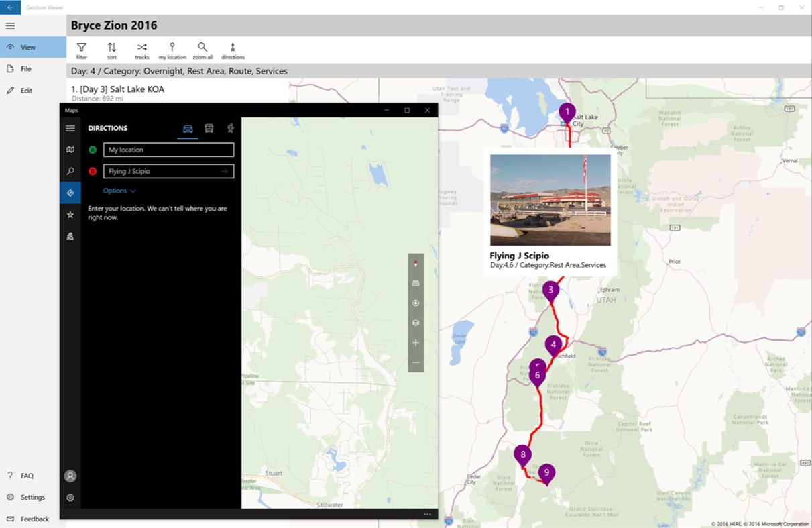Switch to walking directions mode

pos(231,129)
